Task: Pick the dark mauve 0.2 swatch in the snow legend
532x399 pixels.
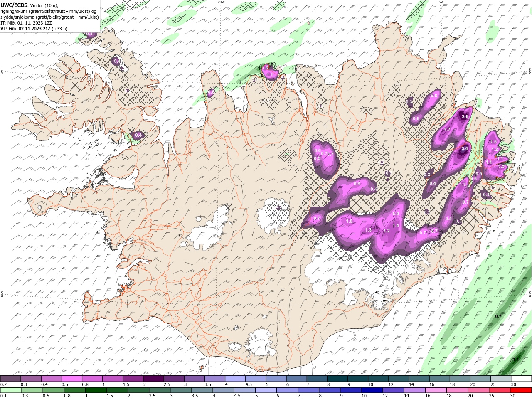Action: [x=10, y=379]
